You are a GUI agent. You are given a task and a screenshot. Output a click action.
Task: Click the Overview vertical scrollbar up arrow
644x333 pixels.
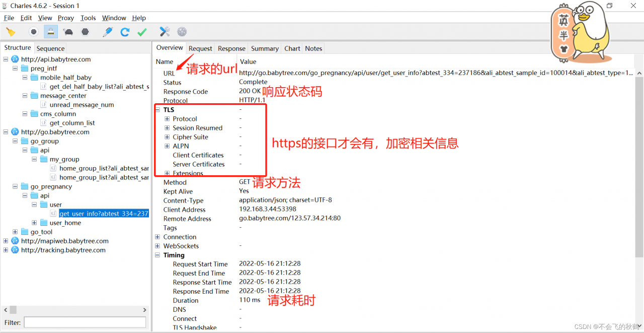[x=639, y=73]
